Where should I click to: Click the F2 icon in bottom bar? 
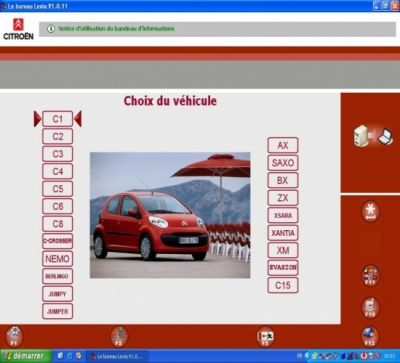119,336
